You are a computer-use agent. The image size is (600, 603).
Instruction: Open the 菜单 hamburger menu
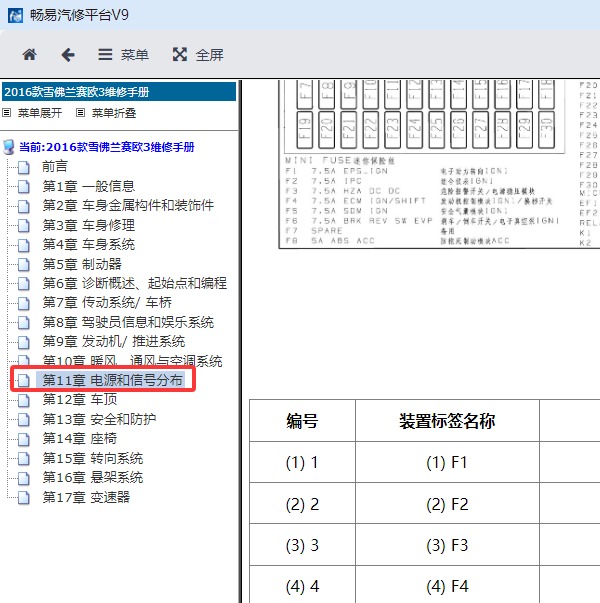pos(123,55)
